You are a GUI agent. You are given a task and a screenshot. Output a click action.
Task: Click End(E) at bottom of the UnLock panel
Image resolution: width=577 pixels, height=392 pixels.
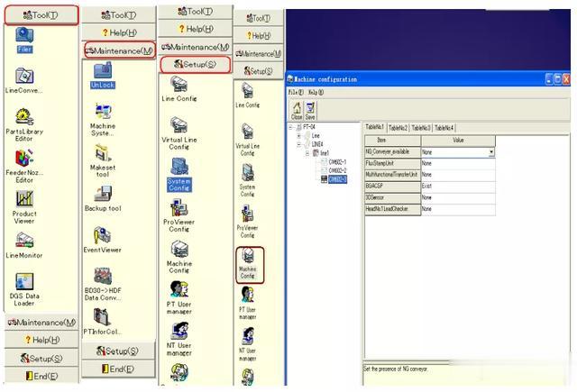click(118, 369)
